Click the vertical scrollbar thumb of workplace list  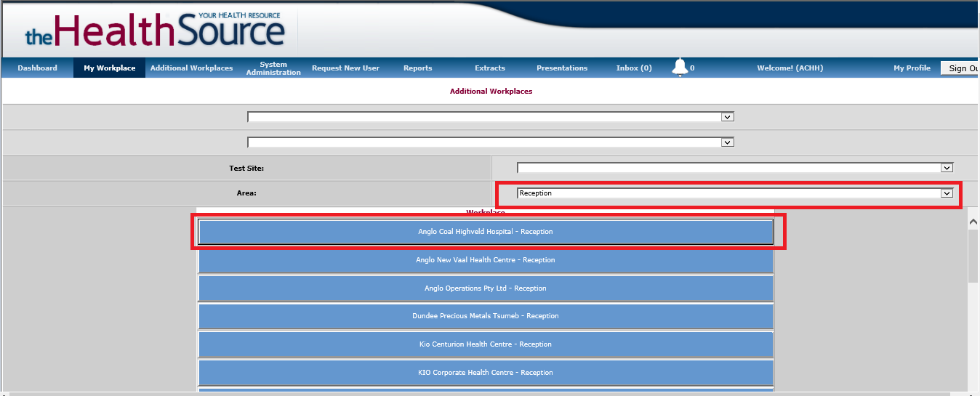[x=973, y=256]
